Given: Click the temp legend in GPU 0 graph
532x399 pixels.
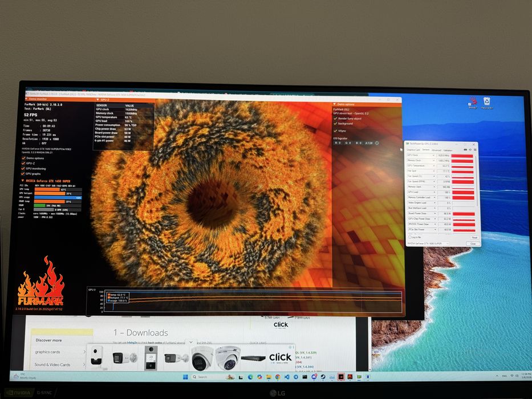Looking at the screenshot, I should (x=117, y=295).
